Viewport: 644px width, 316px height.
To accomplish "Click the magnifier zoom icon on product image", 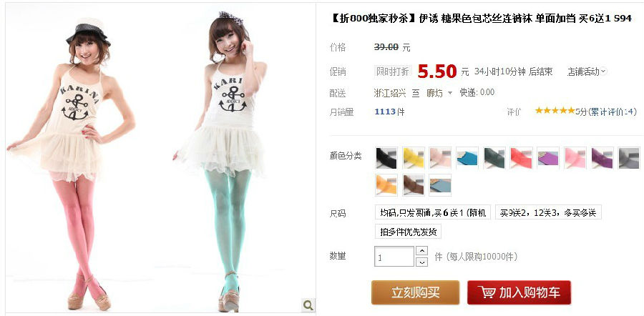I will click(308, 305).
